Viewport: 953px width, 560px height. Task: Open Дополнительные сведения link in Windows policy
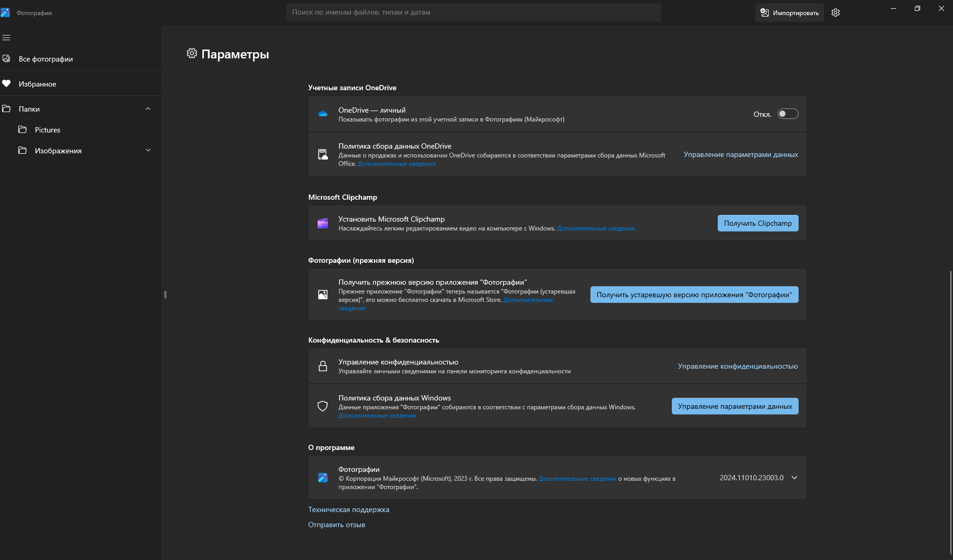tap(377, 416)
